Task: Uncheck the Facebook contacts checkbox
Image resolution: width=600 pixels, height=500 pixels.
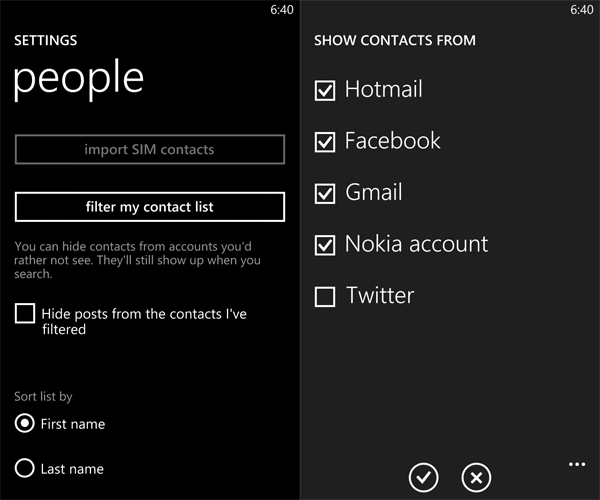Action: (325, 142)
